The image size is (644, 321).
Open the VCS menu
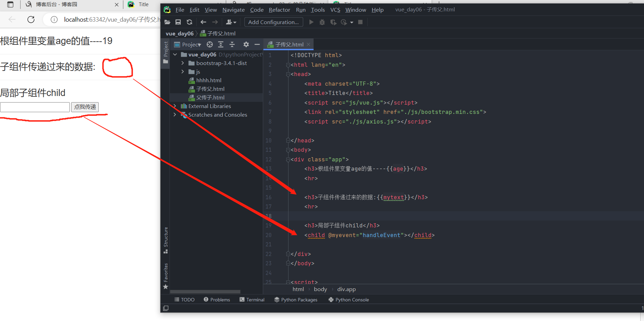pos(335,10)
